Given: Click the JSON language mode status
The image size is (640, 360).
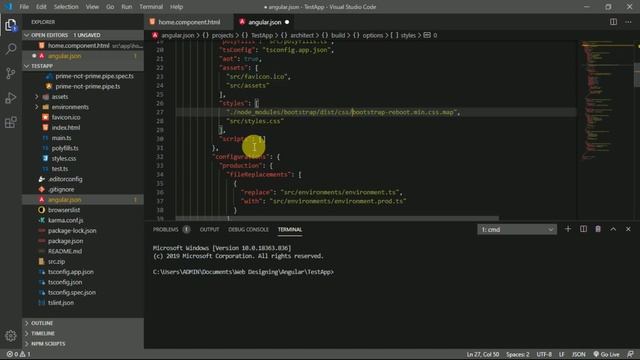Looking at the screenshot, I should point(578,354).
